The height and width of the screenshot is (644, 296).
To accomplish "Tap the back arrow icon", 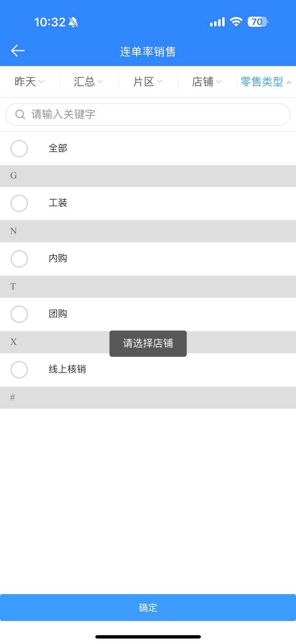I will pyautogui.click(x=18, y=51).
